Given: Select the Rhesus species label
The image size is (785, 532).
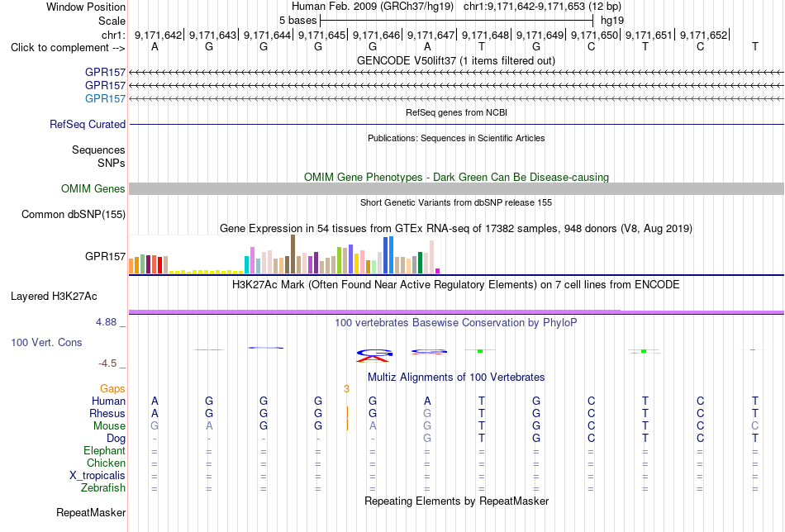Looking at the screenshot, I should [x=107, y=413].
